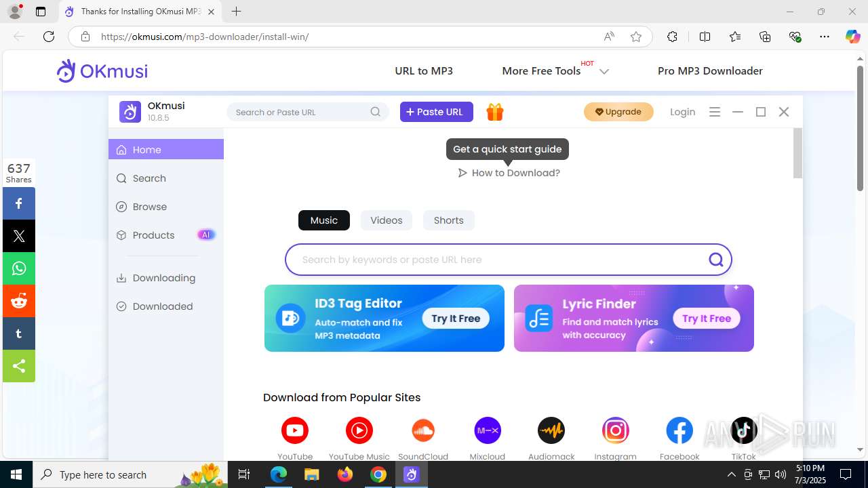The image size is (868, 488).
Task: Click the magnifier in the main search bar
Action: point(716,260)
